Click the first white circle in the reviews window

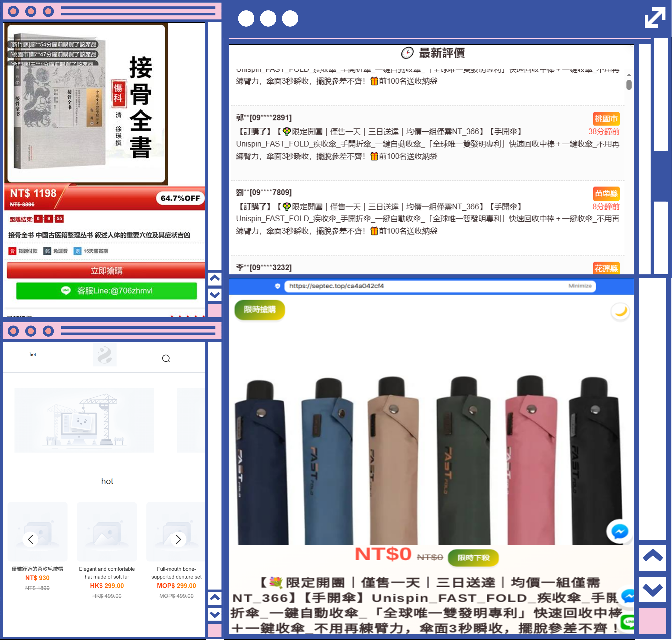coord(246,19)
